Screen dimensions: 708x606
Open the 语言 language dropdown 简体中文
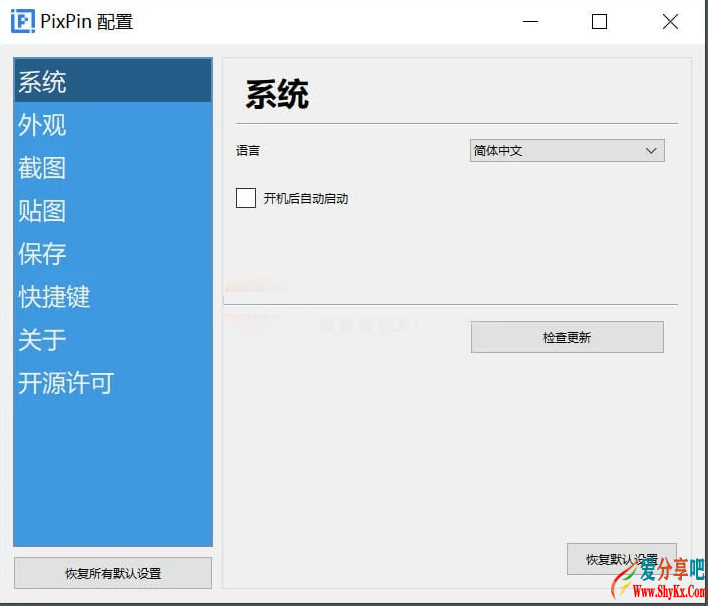[x=567, y=150]
